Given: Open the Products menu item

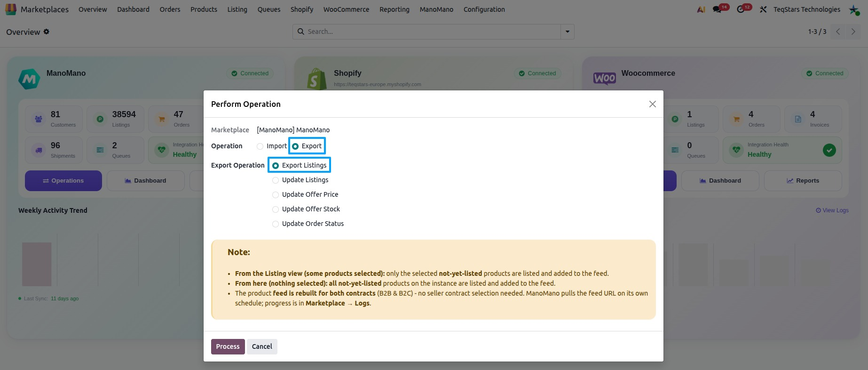Looking at the screenshot, I should [x=204, y=9].
